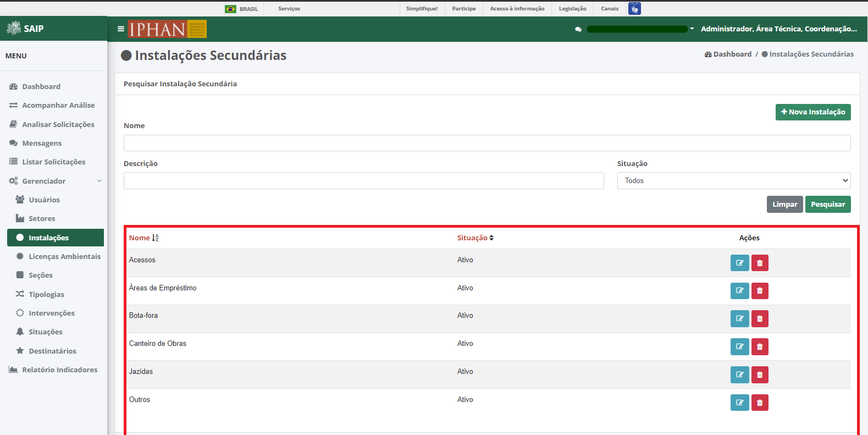Click the Descrição input field
The height and width of the screenshot is (435, 868).
point(364,180)
